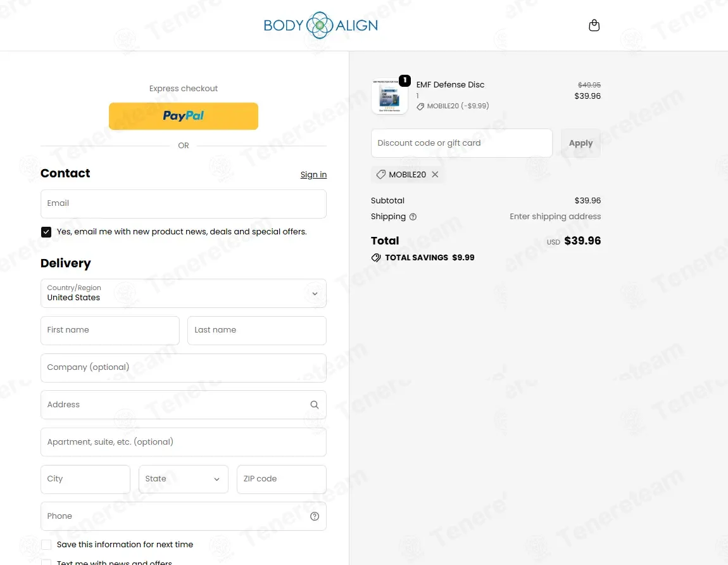Open the shopping bag cart icon
The height and width of the screenshot is (565, 728).
(x=594, y=25)
